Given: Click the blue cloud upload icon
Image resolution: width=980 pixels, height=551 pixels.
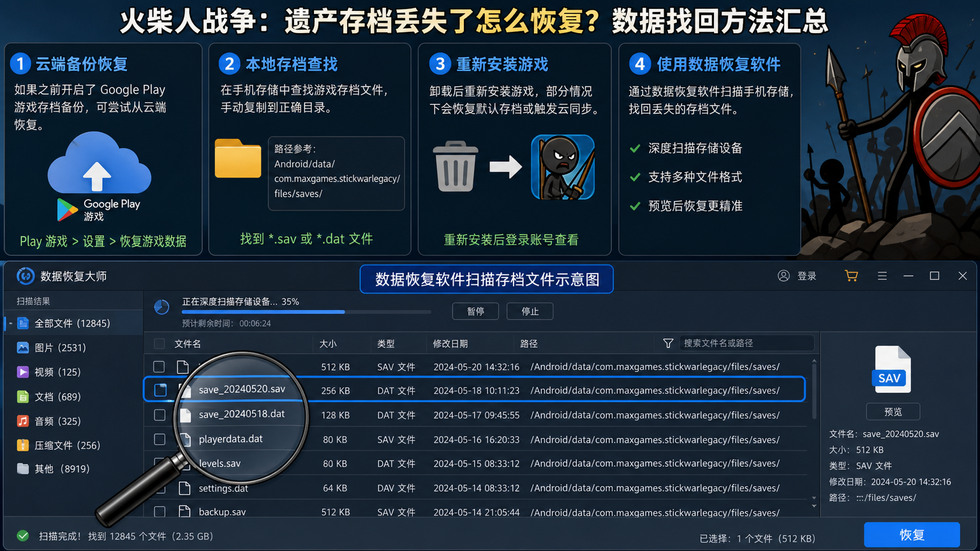Looking at the screenshot, I should 99,163.
